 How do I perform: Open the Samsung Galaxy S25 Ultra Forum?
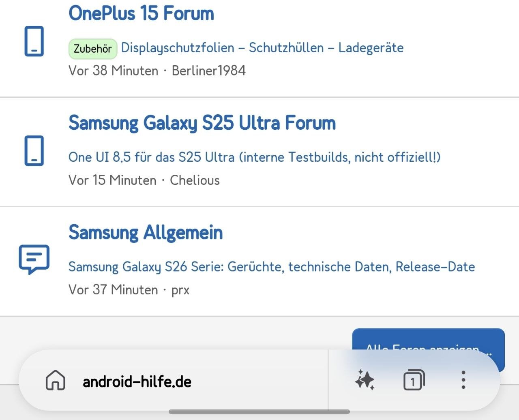(x=202, y=122)
